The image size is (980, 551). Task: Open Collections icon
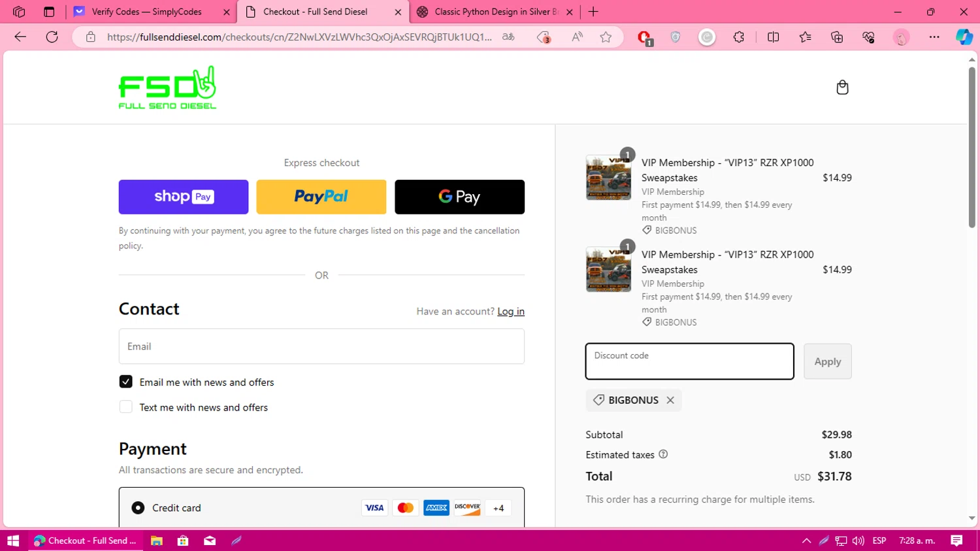click(837, 37)
